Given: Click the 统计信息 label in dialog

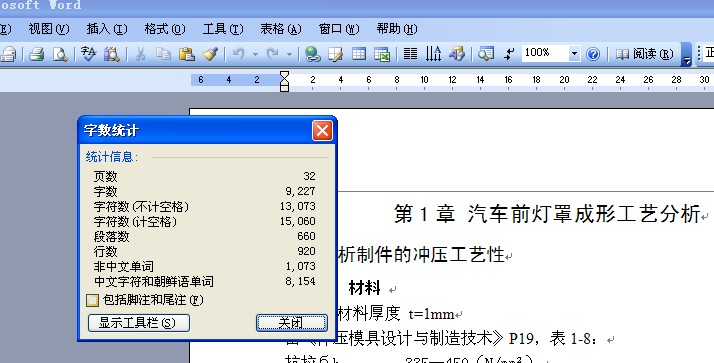Looking at the screenshot, I should coord(112,157).
